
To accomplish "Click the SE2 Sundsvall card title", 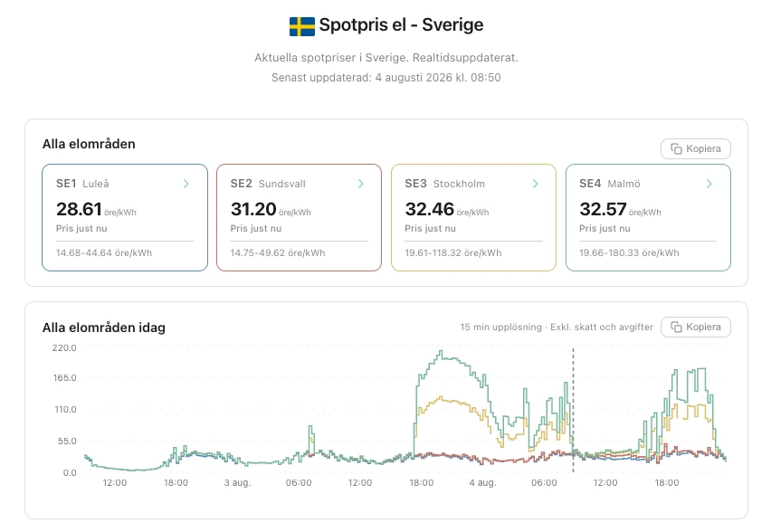I will point(268,184).
